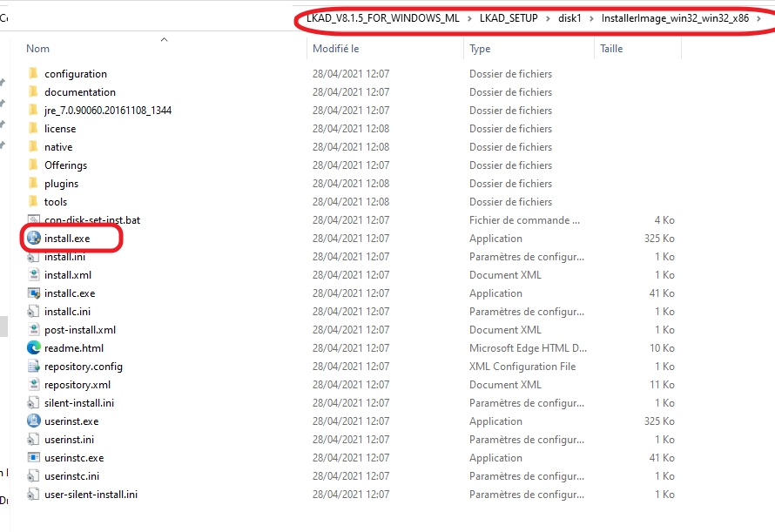
Task: Select the con-disk-set-inst.bat file name
Action: point(92,220)
